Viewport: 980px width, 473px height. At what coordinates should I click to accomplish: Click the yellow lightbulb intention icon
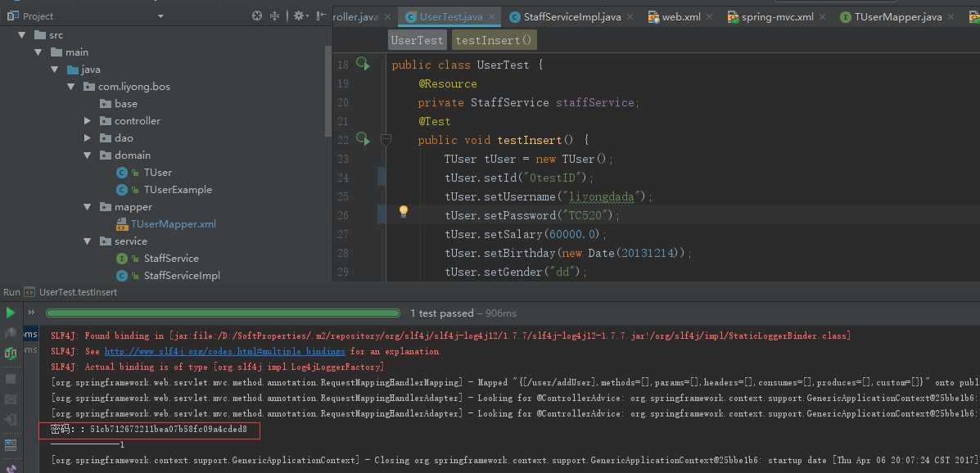click(x=403, y=212)
